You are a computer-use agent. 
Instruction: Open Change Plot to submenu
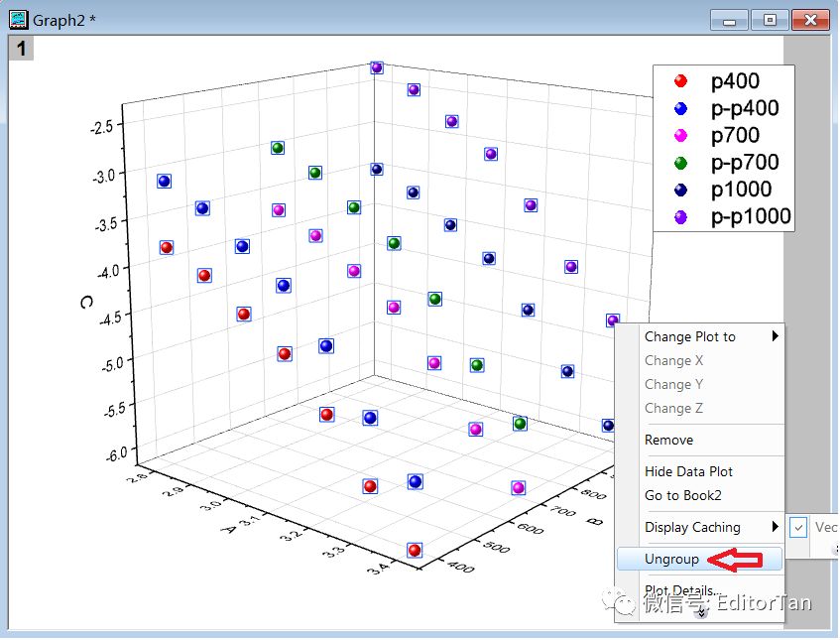tap(699, 336)
